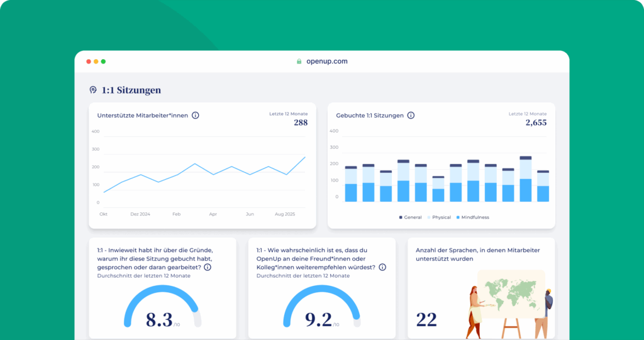The image size is (644, 340).
Task: Open info icon after 'weiterempfehlen würdest?' question
Action: (382, 267)
